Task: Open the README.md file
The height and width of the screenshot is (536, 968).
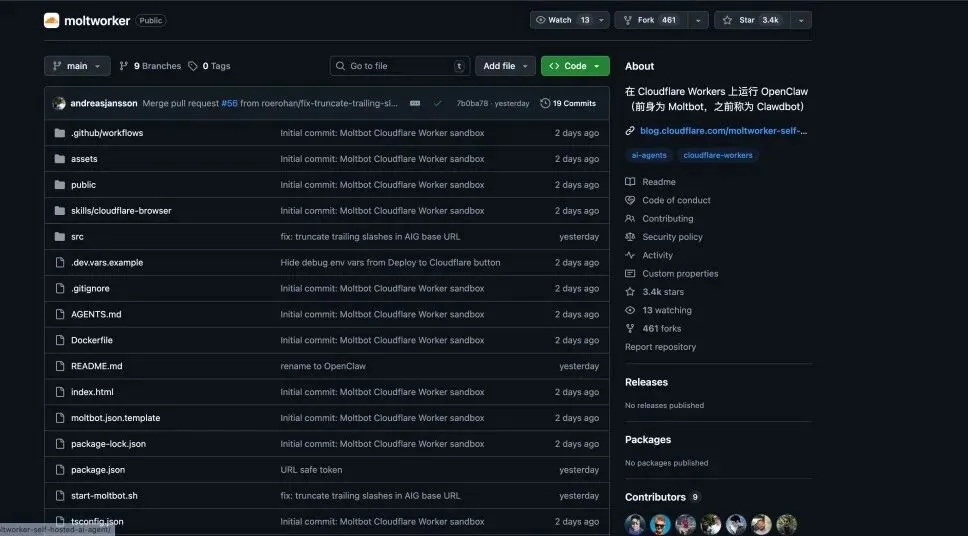Action: (97, 366)
